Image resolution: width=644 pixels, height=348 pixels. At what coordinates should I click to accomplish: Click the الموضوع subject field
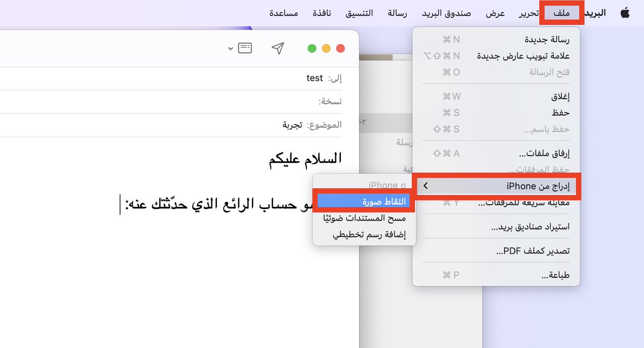point(172,125)
